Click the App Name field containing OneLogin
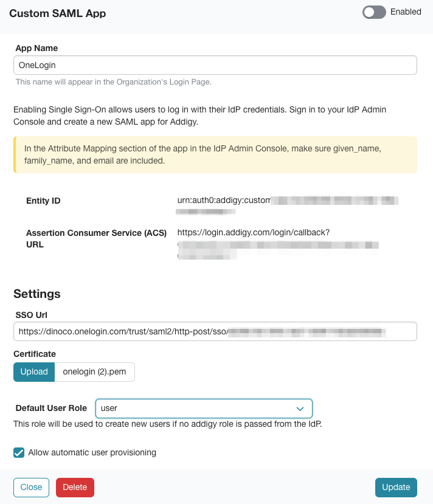This screenshot has height=504, width=433. coord(215,64)
